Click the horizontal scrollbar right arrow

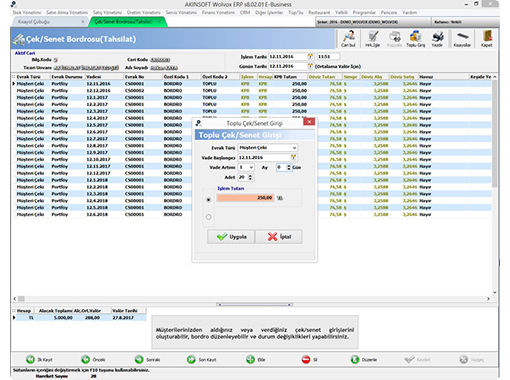pyautogui.click(x=488, y=299)
